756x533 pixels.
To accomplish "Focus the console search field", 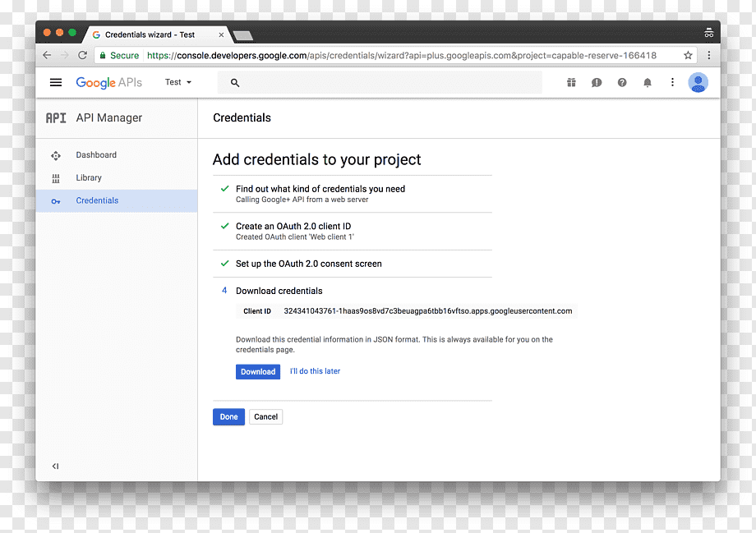I will (x=380, y=82).
